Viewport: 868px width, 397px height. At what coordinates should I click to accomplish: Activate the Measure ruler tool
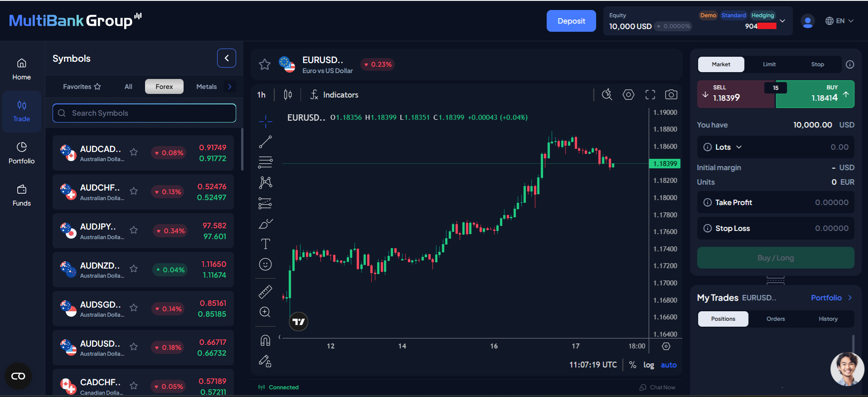265,292
